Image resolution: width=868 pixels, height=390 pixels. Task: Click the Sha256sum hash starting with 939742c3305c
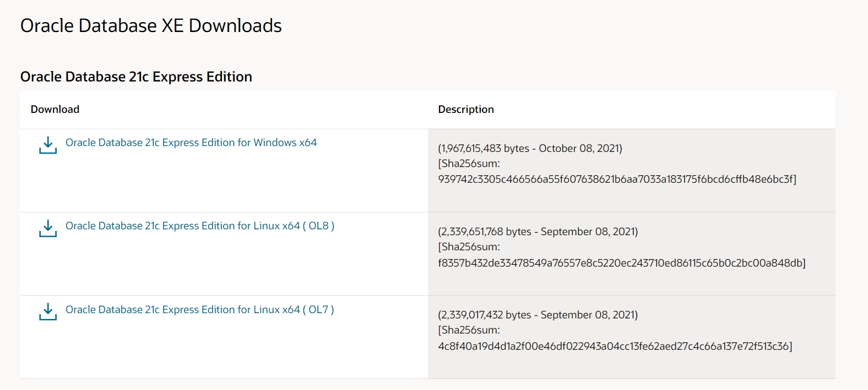615,179
